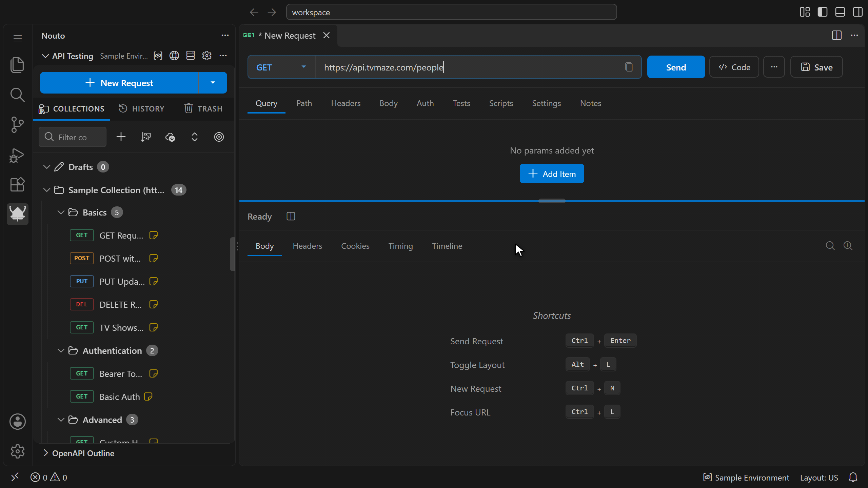Open the Auth tab
Screen dimensions: 868x488
(x=425, y=103)
